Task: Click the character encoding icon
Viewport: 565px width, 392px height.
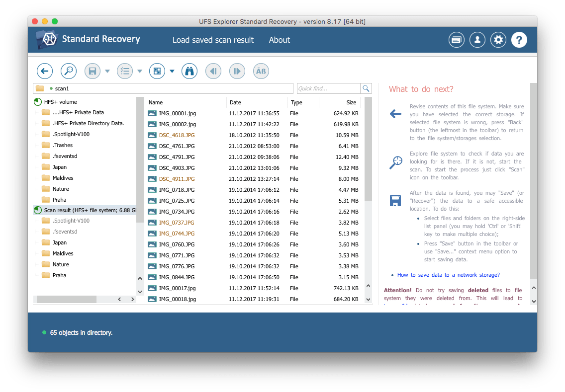Action: coord(261,71)
